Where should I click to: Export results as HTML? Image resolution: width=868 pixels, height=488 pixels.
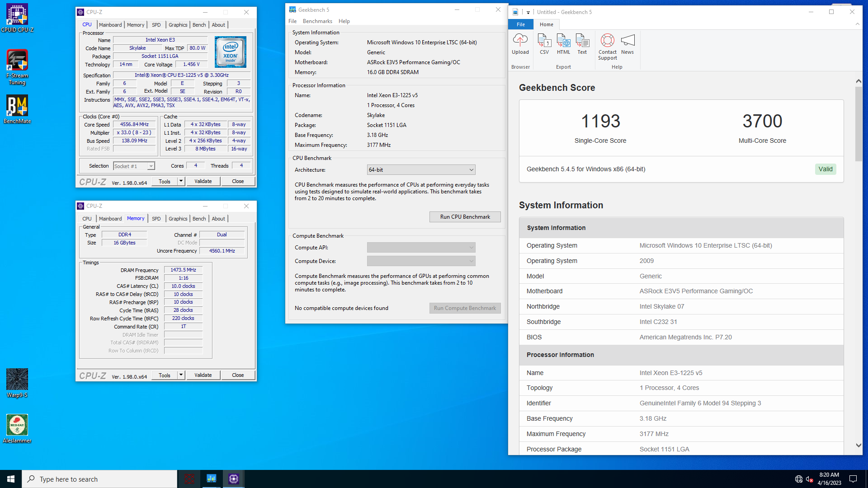click(563, 44)
